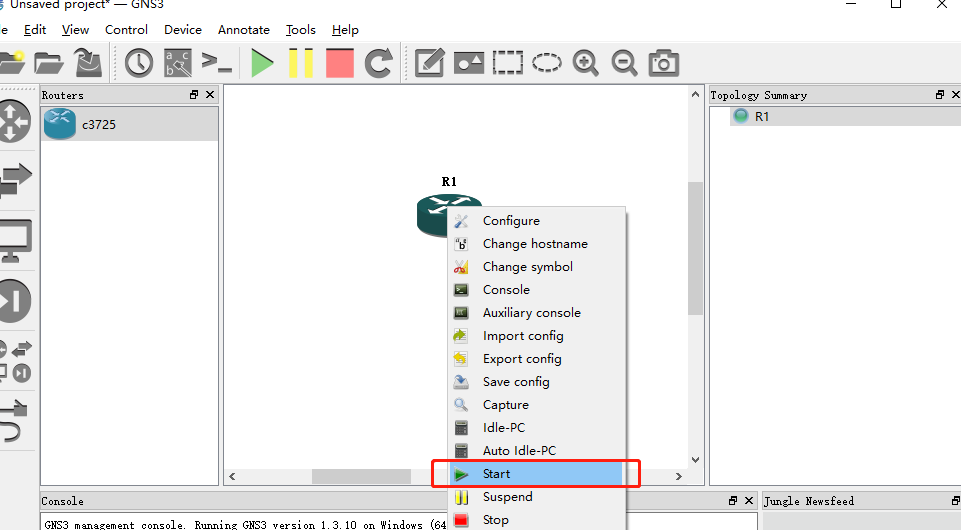Choose Suspend in the context menu

point(536,496)
